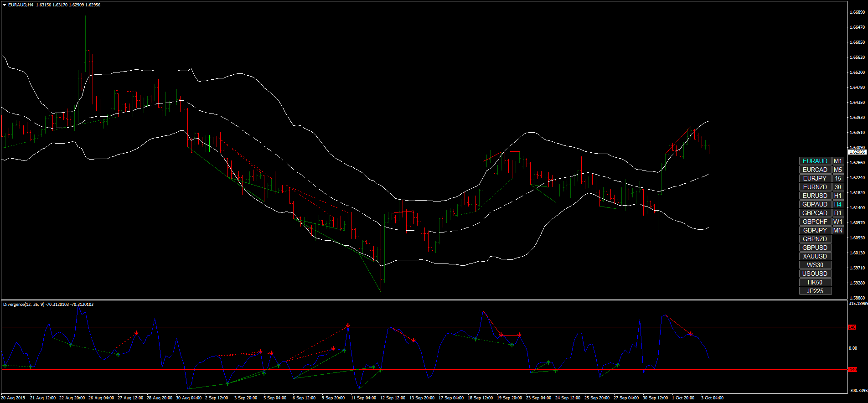
Task: Choose the USOUSD oil symbol
Action: pyautogui.click(x=815, y=274)
